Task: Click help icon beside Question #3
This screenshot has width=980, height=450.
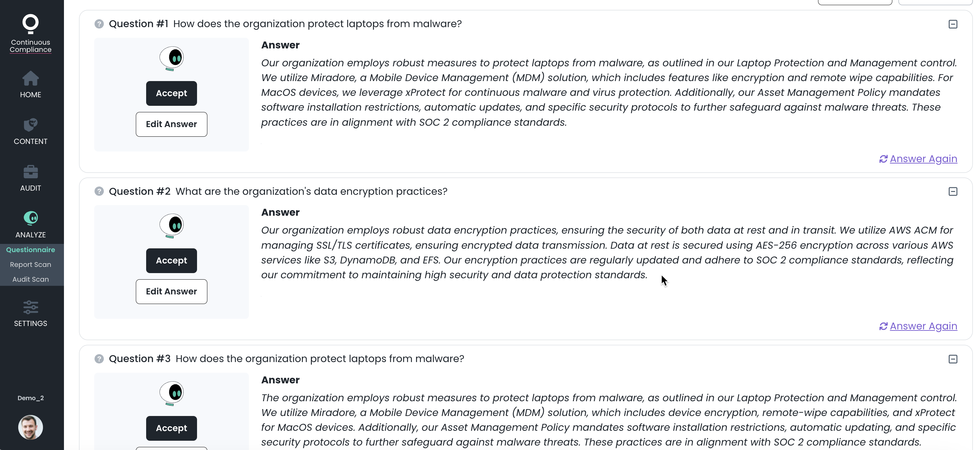Action: (x=99, y=359)
